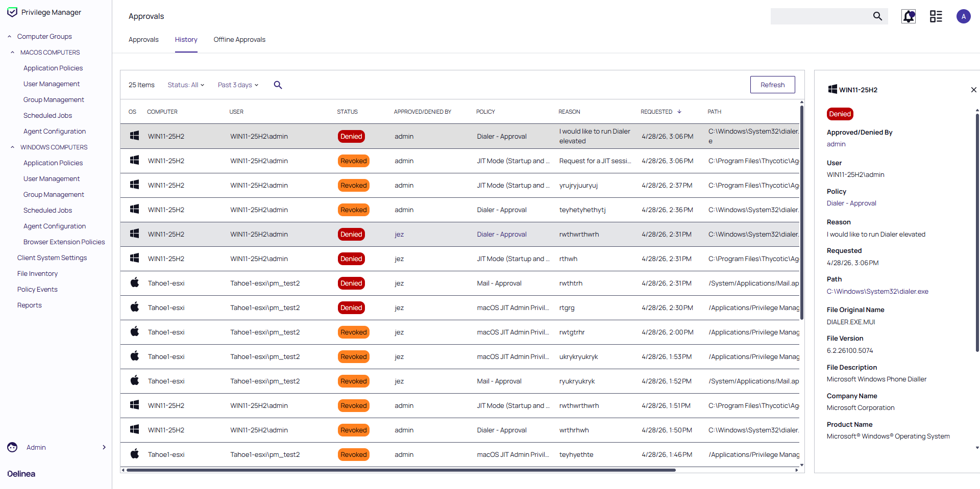Open Client System Settings
Viewport: 980px width, 489px height.
[x=52, y=258]
